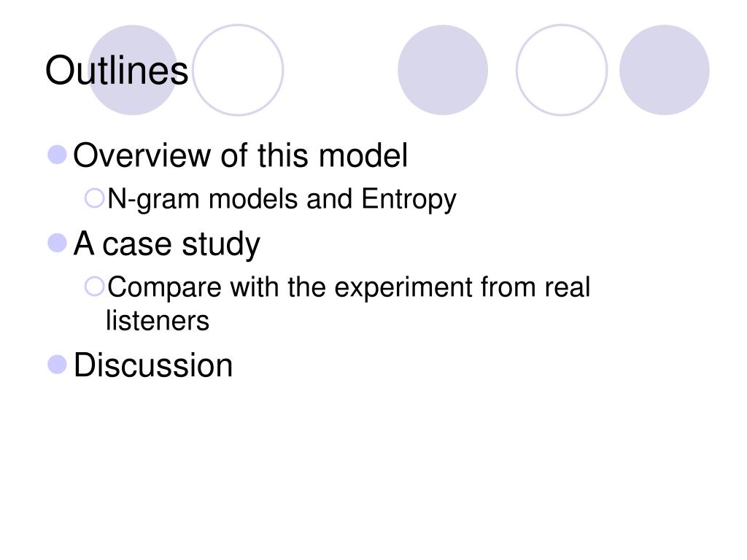Select the filled bullet before Discussion
747x560 pixels.
pyautogui.click(x=57, y=365)
